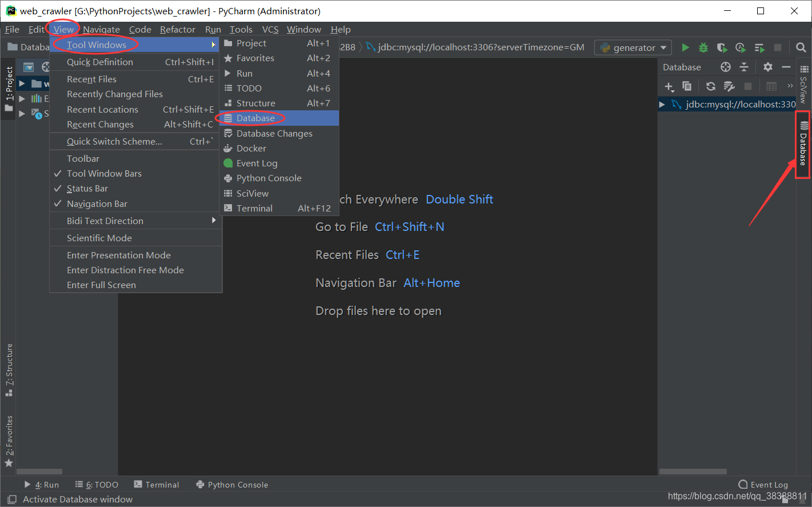Open Database panel gear settings
This screenshot has width=812, height=507.
pos(768,67)
